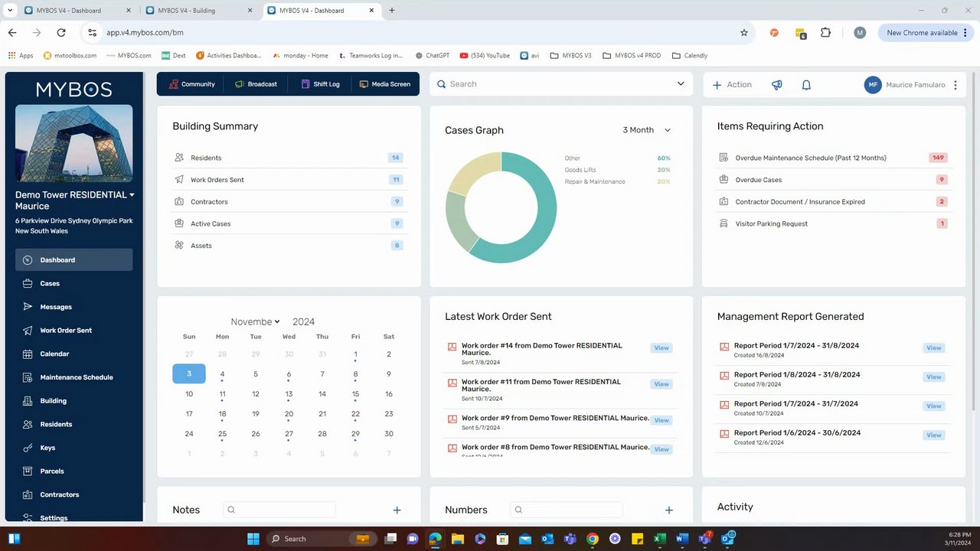Click the megaphone announcement icon

click(x=777, y=85)
